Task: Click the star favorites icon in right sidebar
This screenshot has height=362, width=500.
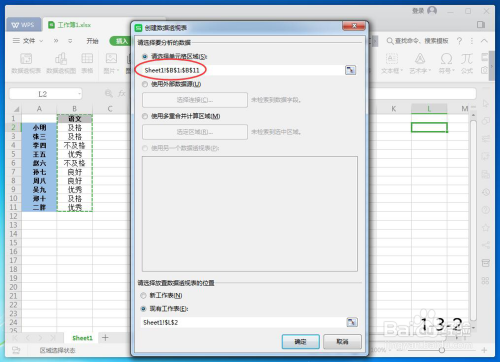Action: click(x=486, y=228)
